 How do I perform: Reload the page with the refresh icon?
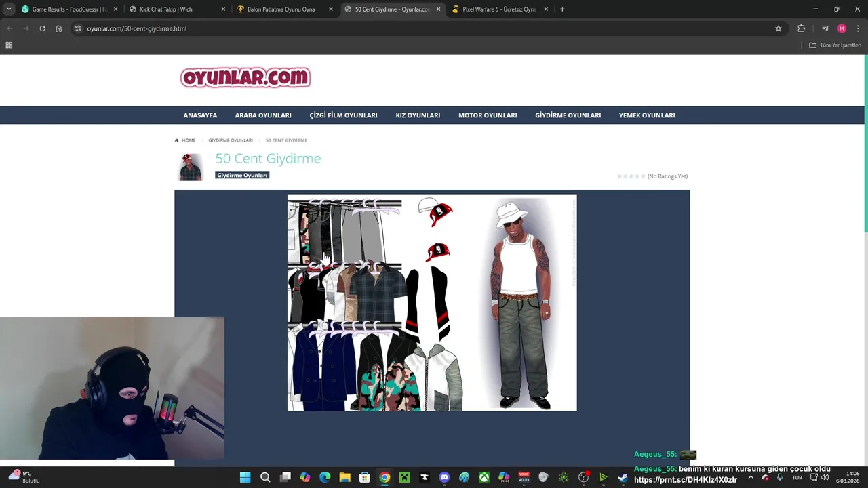coord(42,28)
